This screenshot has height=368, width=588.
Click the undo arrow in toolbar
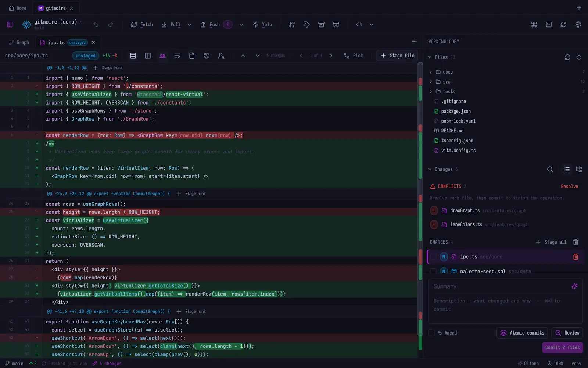[x=96, y=25]
